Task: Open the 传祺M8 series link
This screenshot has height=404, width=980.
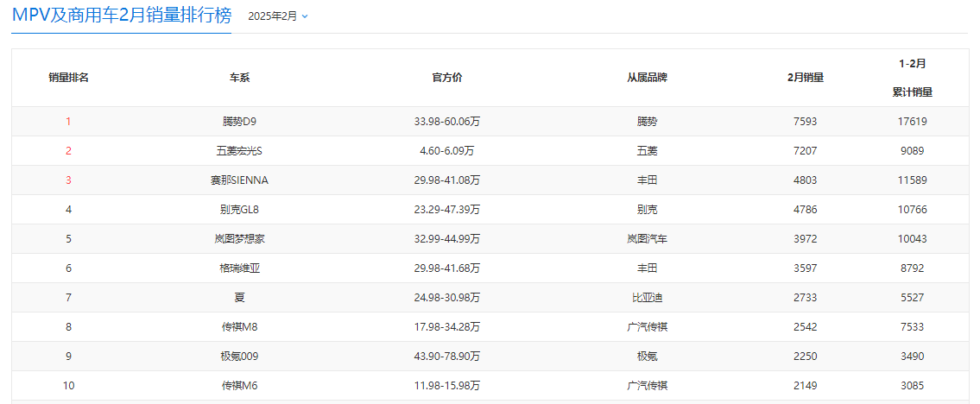Action: [239, 327]
